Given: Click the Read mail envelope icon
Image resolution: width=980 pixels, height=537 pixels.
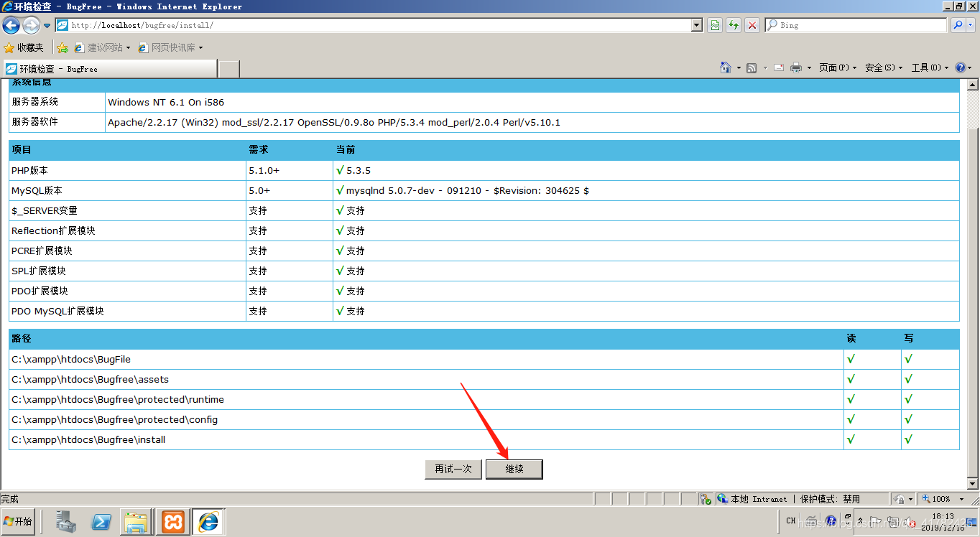Looking at the screenshot, I should click(x=779, y=67).
